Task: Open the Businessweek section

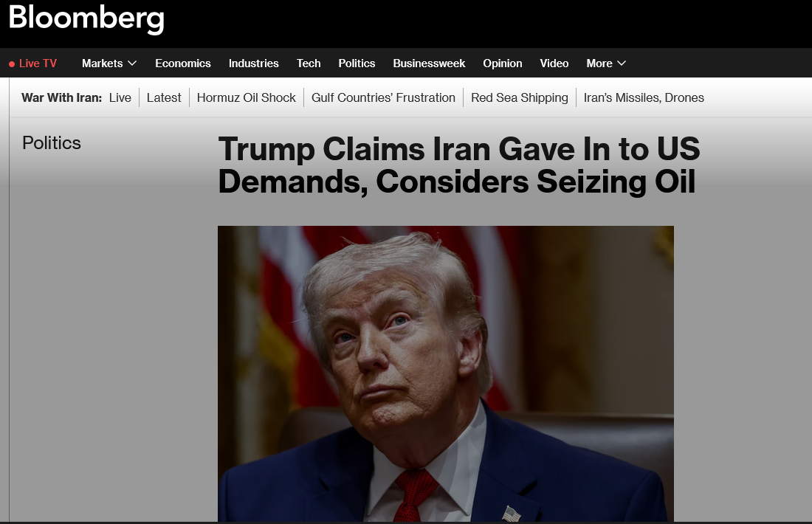Action: click(x=429, y=63)
